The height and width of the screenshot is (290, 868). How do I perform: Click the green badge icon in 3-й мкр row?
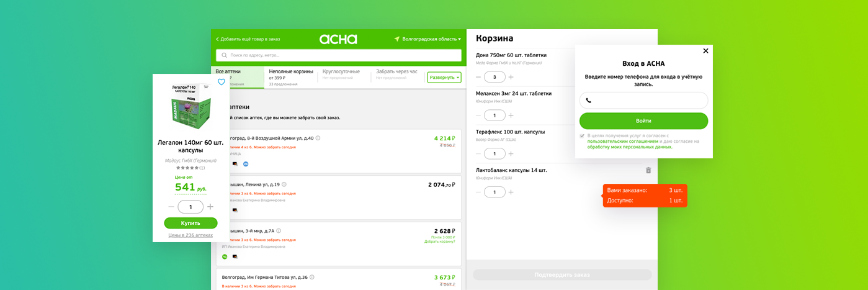coord(225,256)
